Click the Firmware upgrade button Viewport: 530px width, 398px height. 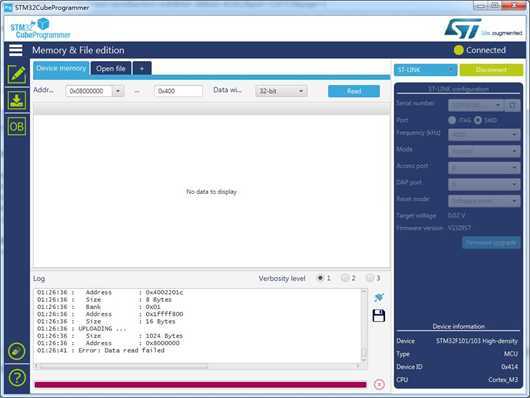(x=491, y=243)
